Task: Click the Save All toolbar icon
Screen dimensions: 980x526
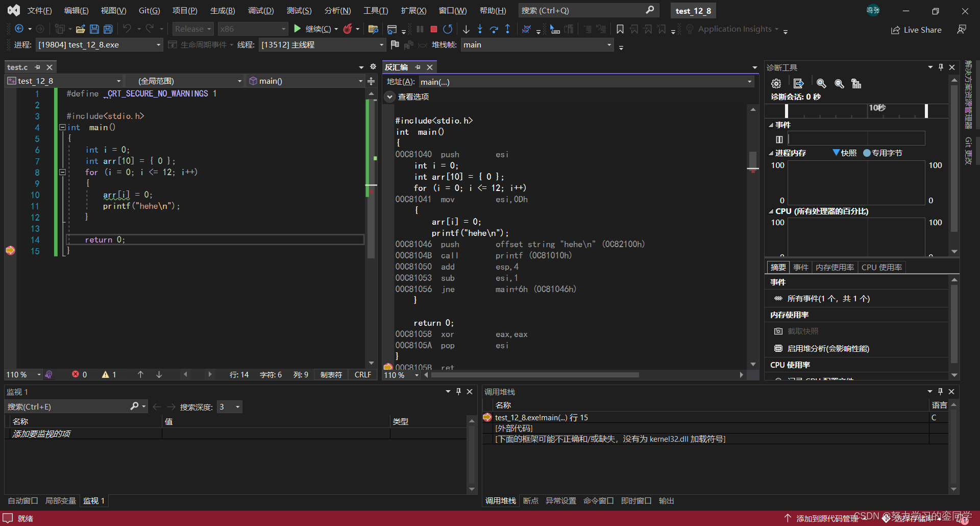Action: (108, 30)
